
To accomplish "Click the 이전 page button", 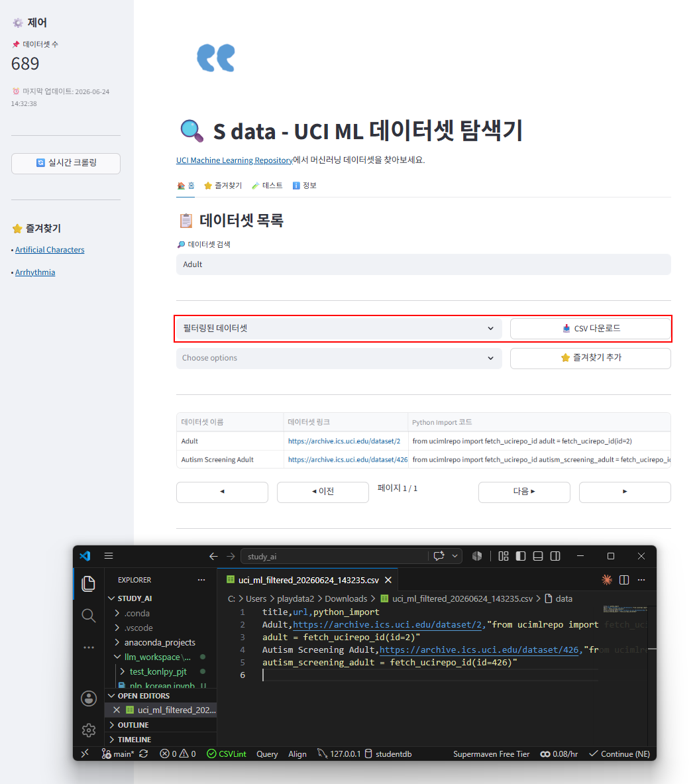I will click(x=323, y=492).
